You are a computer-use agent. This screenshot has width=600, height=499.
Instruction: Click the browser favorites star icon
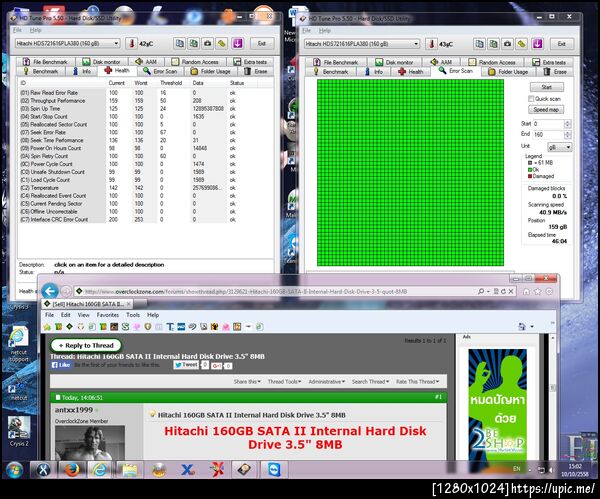[x=538, y=291]
